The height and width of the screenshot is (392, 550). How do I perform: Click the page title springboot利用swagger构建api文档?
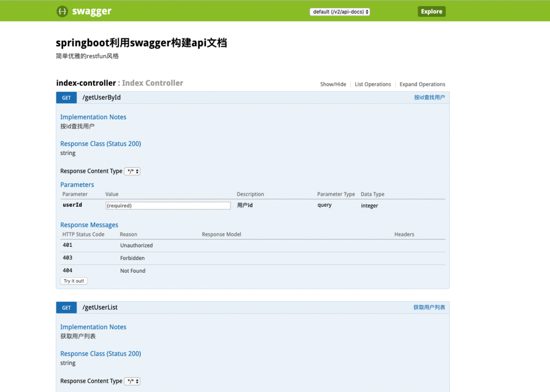click(x=141, y=43)
